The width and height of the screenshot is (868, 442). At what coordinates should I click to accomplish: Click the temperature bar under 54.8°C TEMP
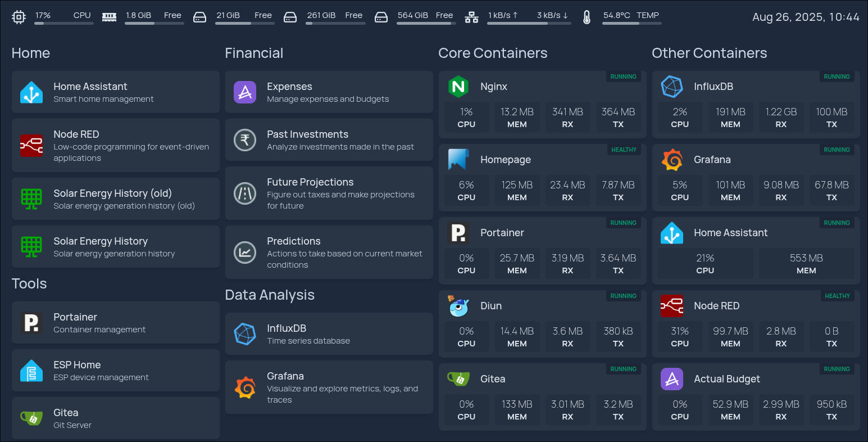(x=632, y=24)
